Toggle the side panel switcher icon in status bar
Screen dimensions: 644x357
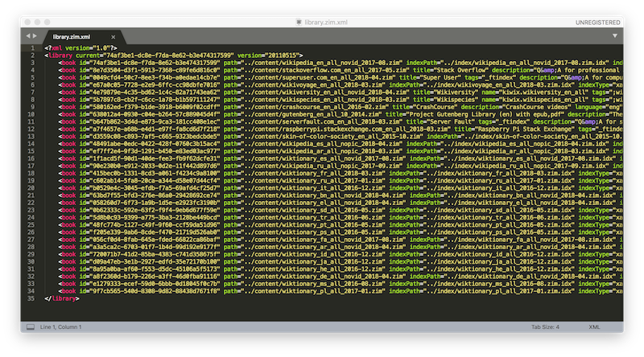point(31,327)
